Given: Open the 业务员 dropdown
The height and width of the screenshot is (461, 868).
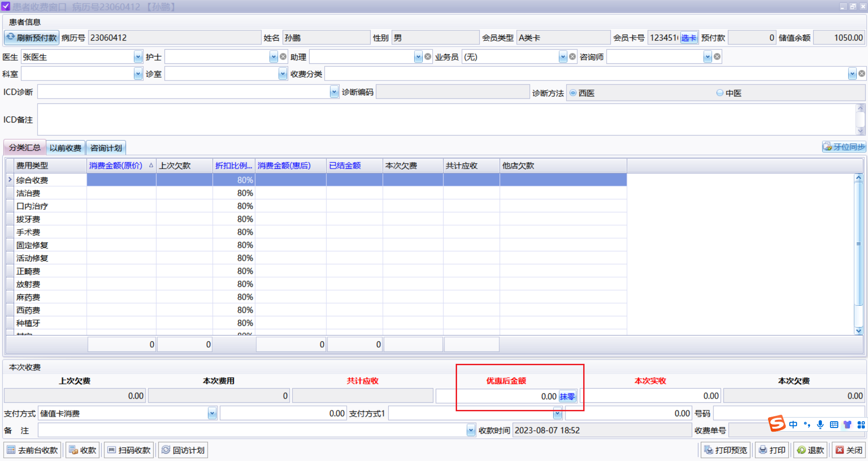Looking at the screenshot, I should pyautogui.click(x=563, y=57).
